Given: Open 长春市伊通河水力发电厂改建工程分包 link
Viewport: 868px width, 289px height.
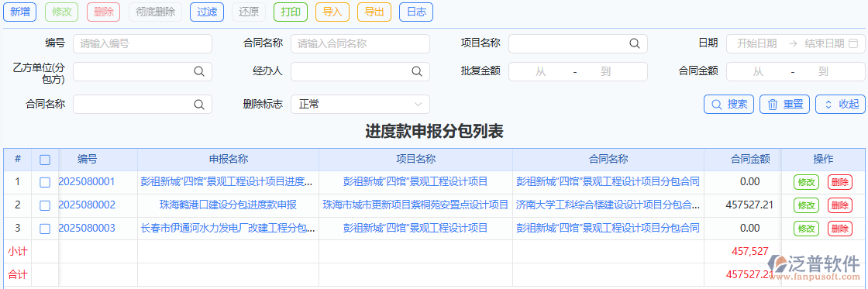Looking at the screenshot, I should (x=228, y=228).
